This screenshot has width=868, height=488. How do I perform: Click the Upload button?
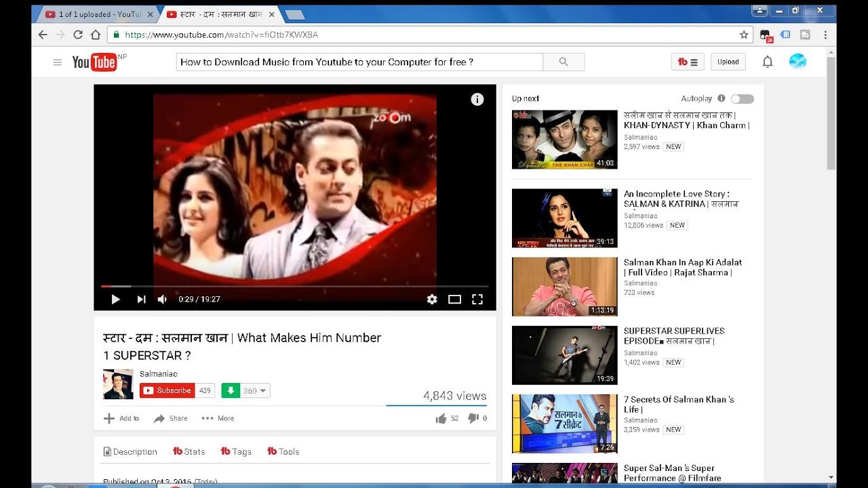728,62
